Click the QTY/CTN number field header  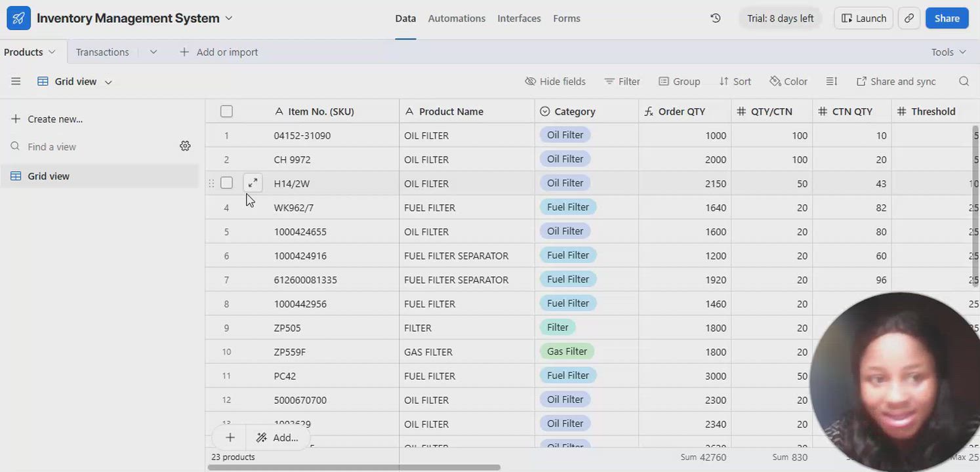tap(771, 111)
